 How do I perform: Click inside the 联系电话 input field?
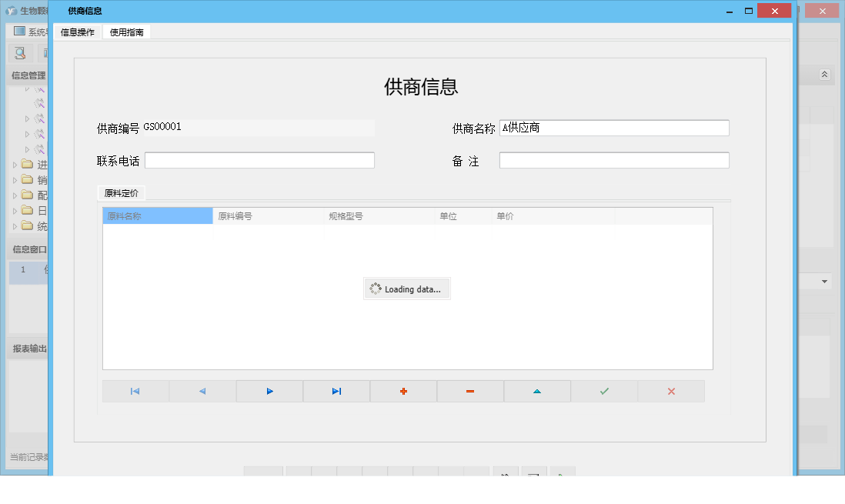pos(259,160)
